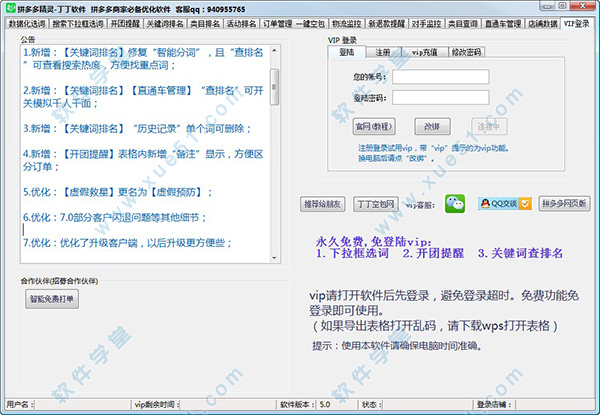Open the 数据化选词 tab
The image size is (600, 415).
[x=27, y=24]
